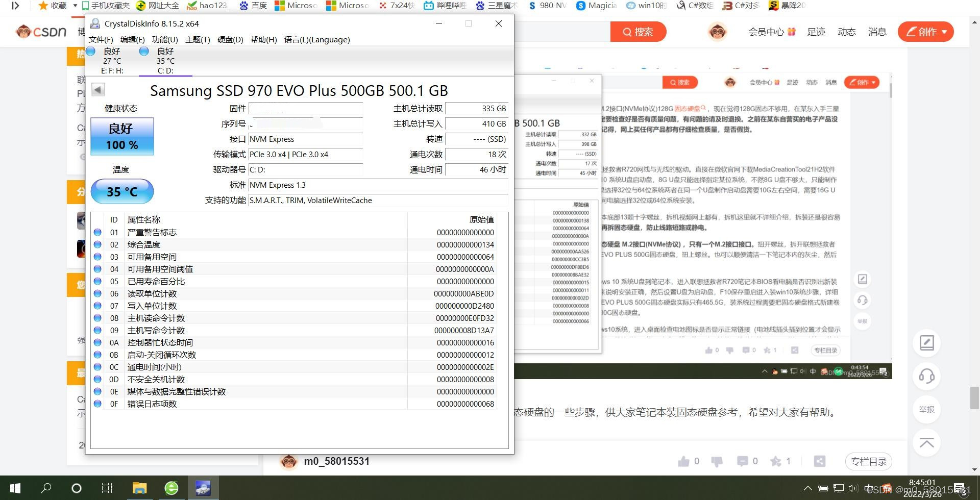Click the 通电次数 18 次 value
Image resolution: width=980 pixels, height=500 pixels.
click(477, 155)
